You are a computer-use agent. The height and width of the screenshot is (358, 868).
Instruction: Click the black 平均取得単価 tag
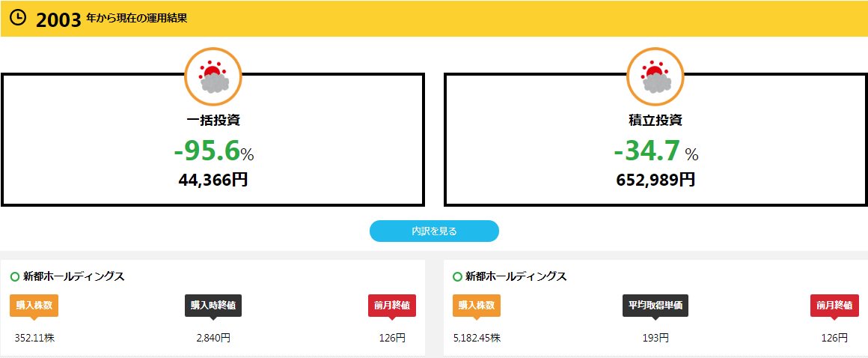coord(655,306)
